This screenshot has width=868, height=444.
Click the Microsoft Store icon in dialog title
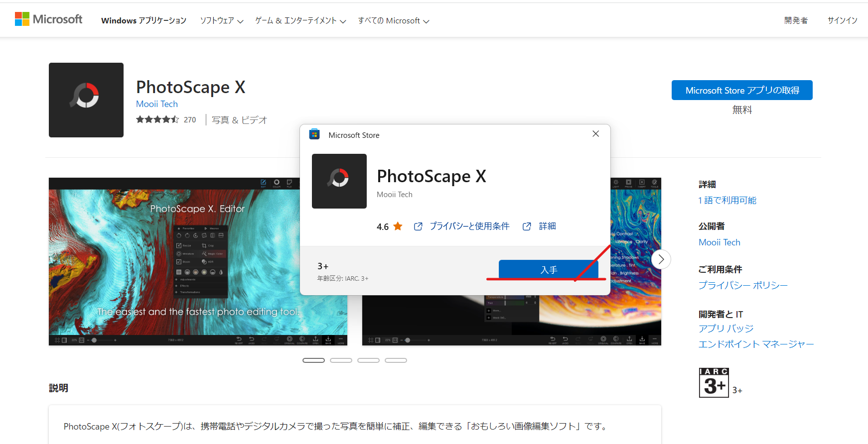pyautogui.click(x=314, y=134)
